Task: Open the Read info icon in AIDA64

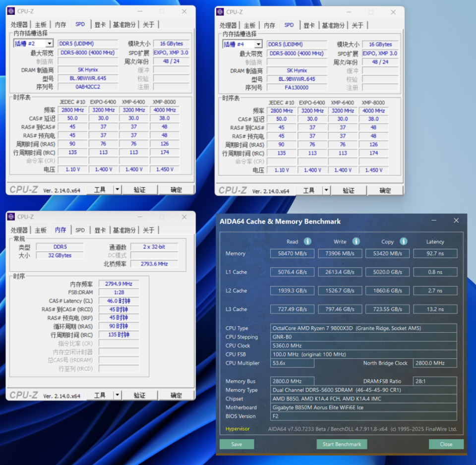Action: [307, 241]
